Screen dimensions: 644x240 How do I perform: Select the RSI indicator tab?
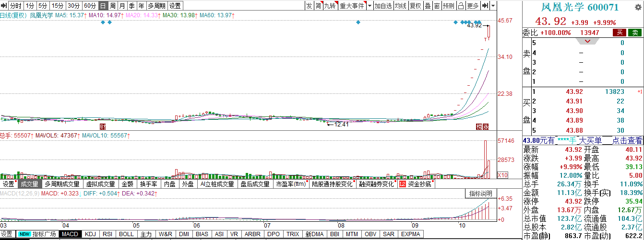pos(107,234)
